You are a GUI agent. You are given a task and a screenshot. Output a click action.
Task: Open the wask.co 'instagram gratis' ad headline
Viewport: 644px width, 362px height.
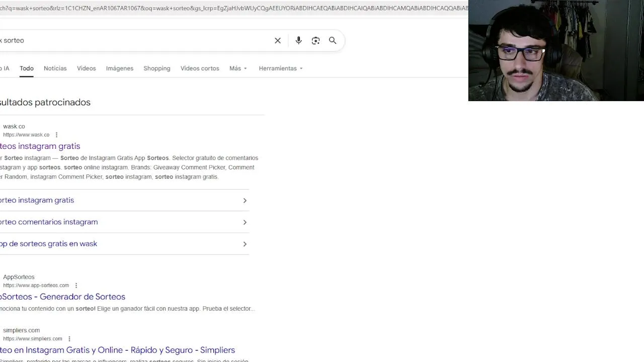pos(40,146)
